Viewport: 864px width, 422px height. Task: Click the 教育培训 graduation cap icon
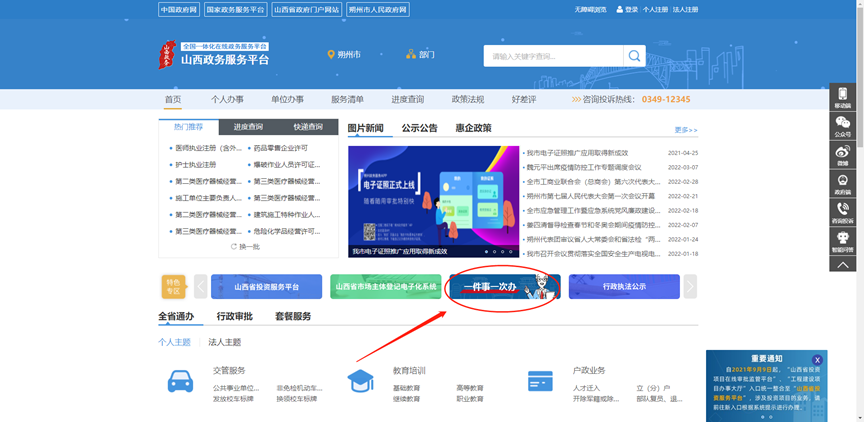(x=360, y=381)
